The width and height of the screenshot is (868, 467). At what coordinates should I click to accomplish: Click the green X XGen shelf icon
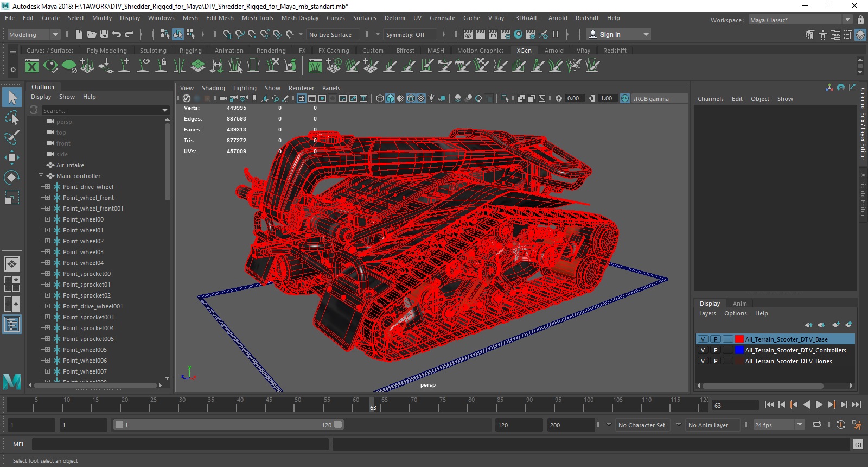(32, 66)
